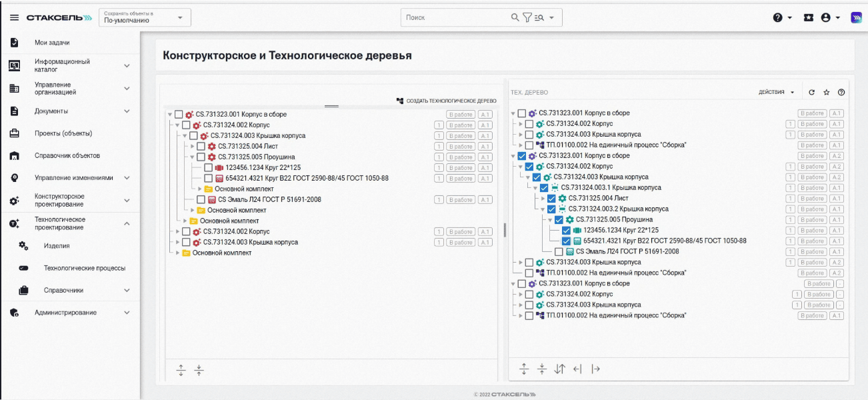The width and height of the screenshot is (868, 400).
Task: Click the refresh icon in tech tree panel
Action: (x=811, y=92)
